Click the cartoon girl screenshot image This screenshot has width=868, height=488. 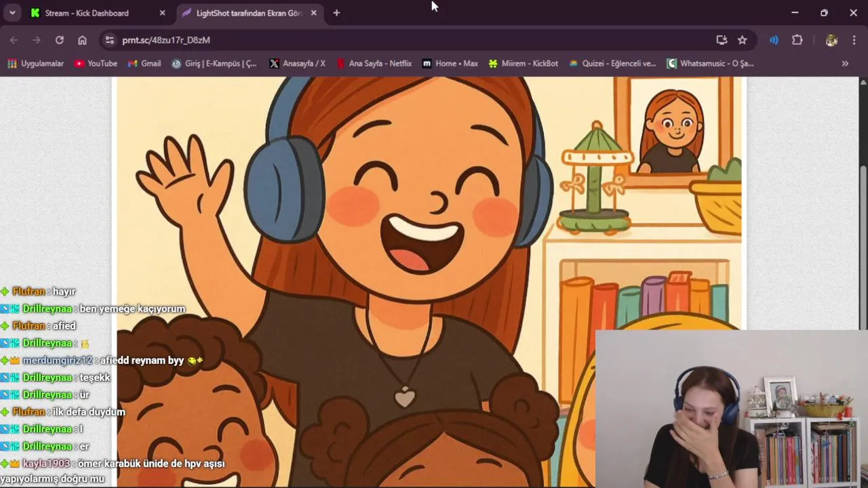[x=429, y=281]
